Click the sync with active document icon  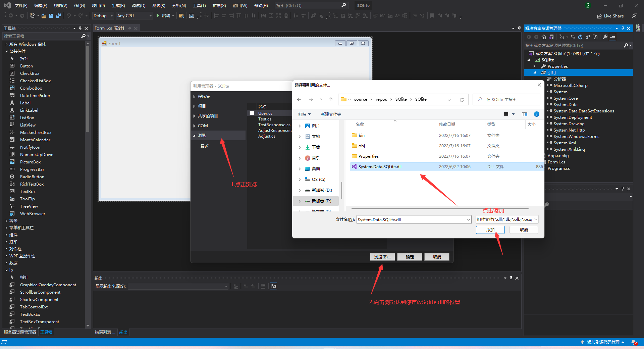[573, 37]
